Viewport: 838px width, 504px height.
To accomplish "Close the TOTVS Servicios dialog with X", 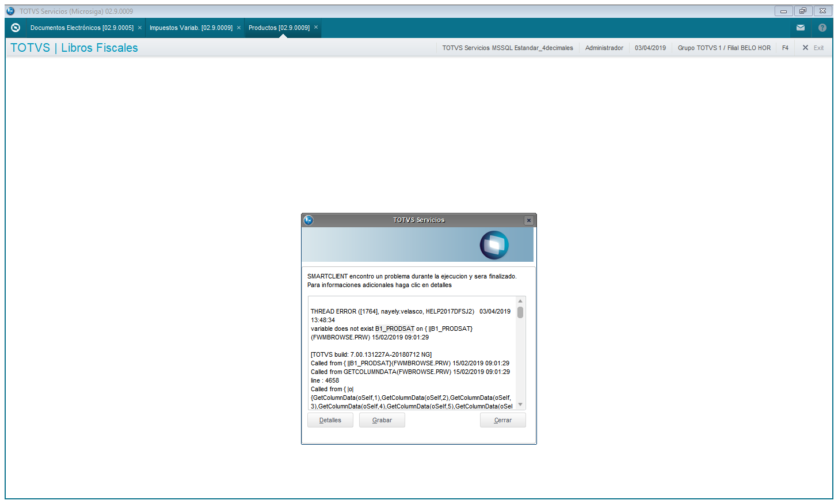I will click(529, 220).
